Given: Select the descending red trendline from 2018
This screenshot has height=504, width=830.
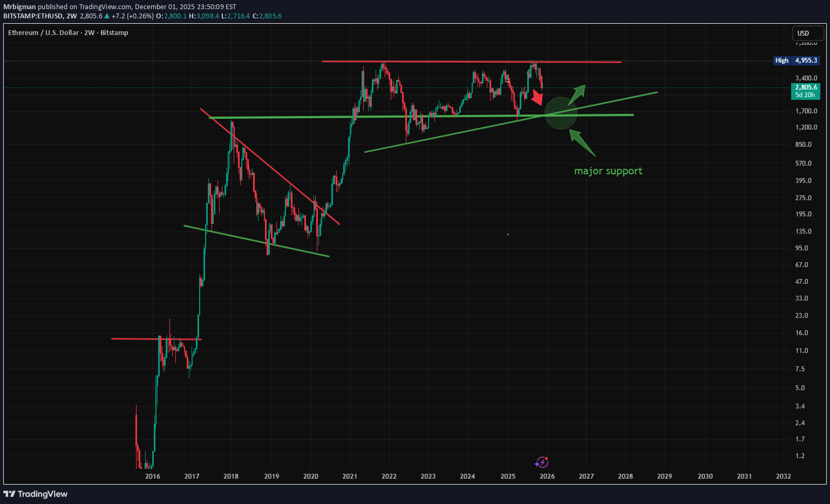Looking at the screenshot, I should coord(270,166).
